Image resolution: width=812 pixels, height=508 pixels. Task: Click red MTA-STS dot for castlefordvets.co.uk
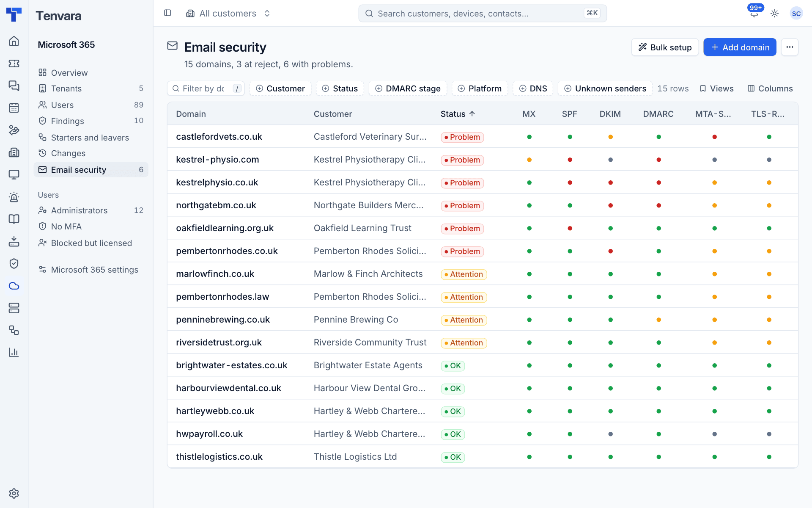point(714,137)
